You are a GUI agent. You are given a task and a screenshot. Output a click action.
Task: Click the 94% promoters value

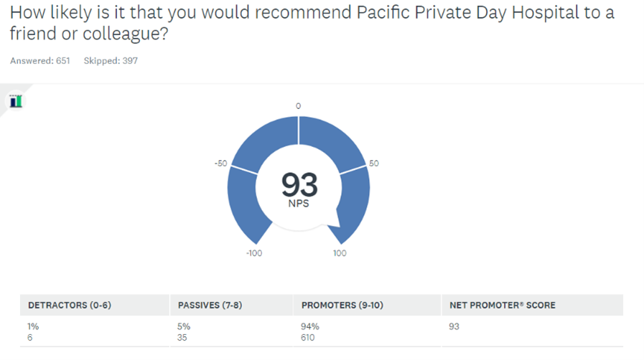pyautogui.click(x=309, y=326)
